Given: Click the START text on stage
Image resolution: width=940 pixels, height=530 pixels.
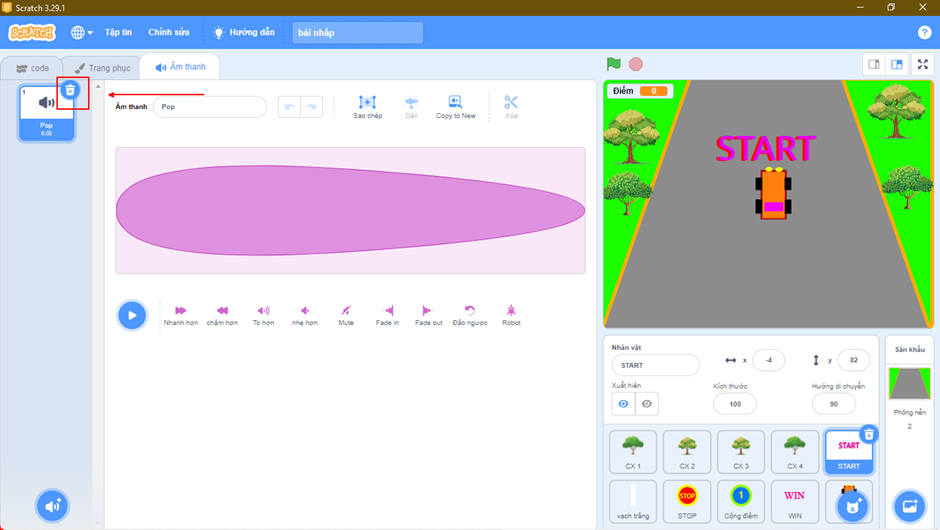Looking at the screenshot, I should (x=765, y=149).
